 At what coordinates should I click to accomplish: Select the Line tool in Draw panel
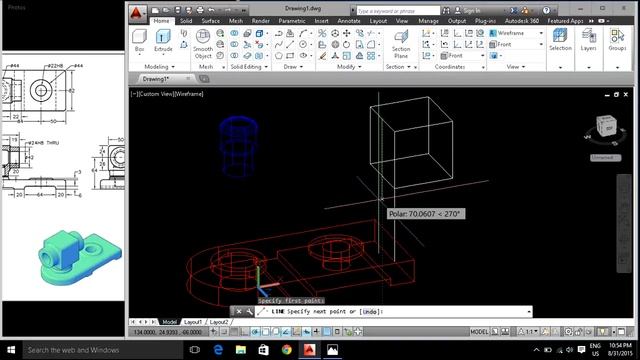point(290,44)
